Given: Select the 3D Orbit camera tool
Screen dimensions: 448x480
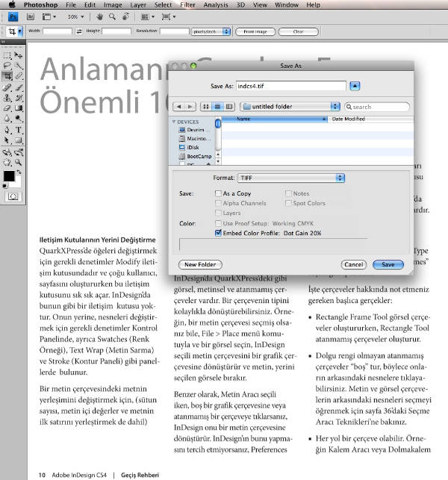Looking at the screenshot, I should coord(19,152).
